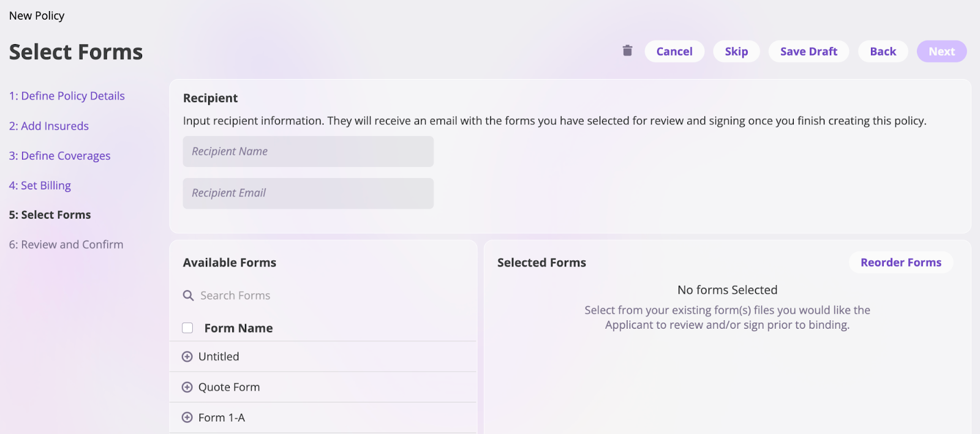
Task: Save the policy as draft
Action: [809, 51]
